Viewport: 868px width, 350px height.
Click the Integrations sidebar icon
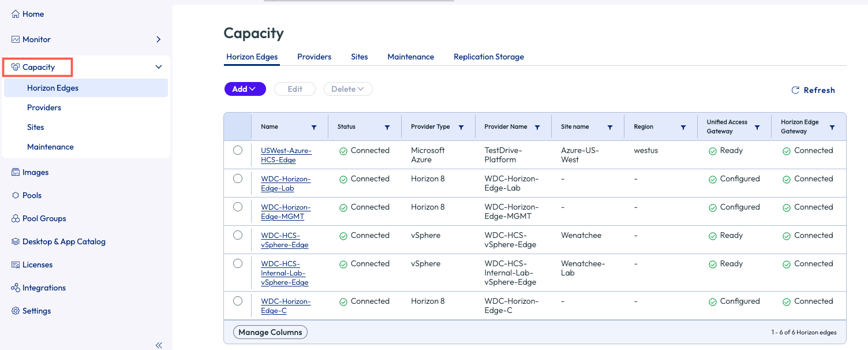click(16, 288)
